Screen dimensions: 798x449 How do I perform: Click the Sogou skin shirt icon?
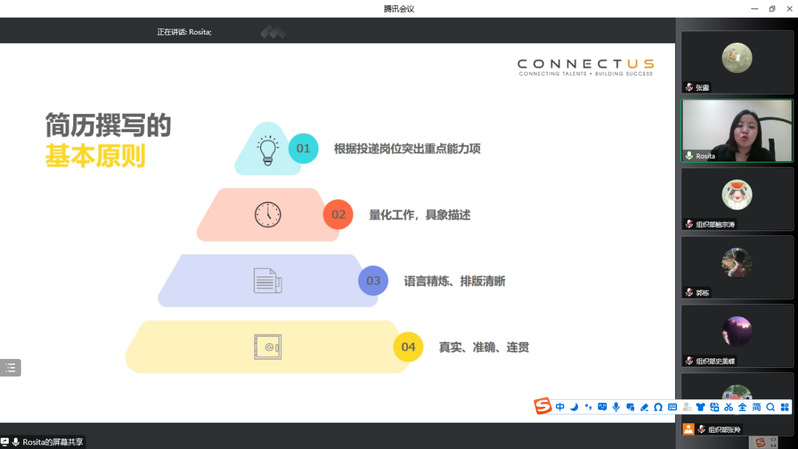click(700, 407)
